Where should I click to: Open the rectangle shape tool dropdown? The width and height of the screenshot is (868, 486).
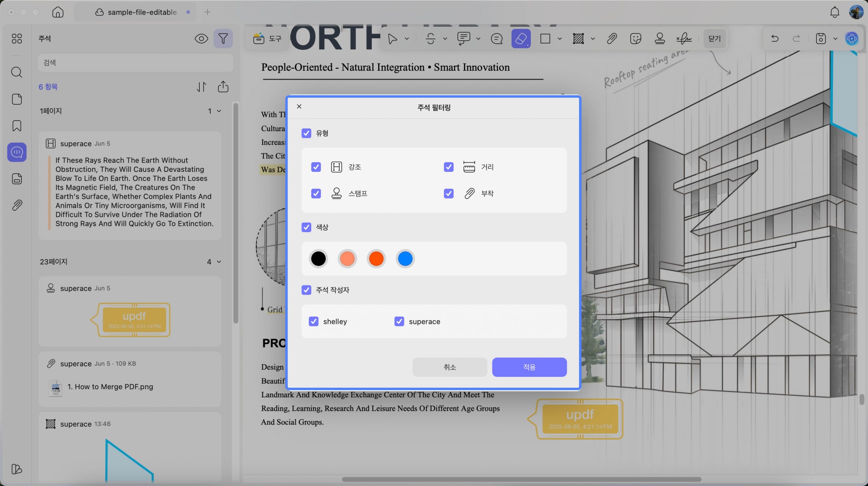pos(560,39)
